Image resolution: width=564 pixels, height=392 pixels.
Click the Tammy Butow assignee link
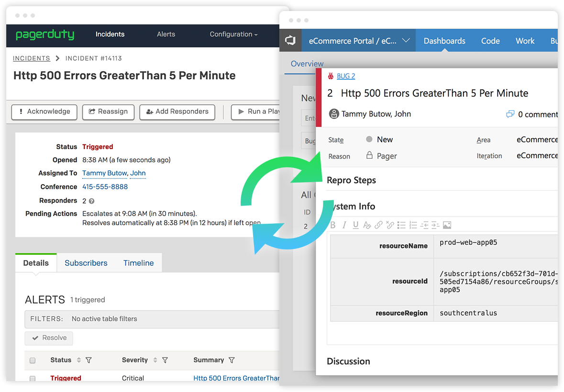[104, 173]
